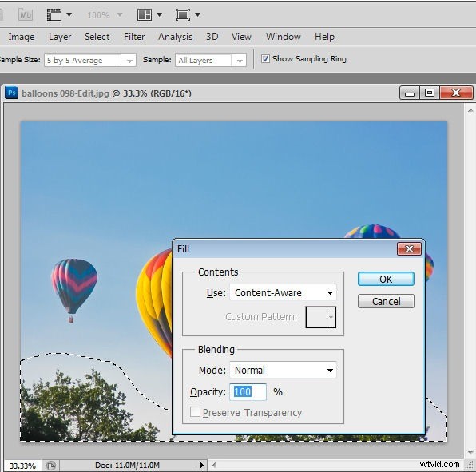
Task: Expand the View Extras dropdown arrow
Action: (x=69, y=14)
